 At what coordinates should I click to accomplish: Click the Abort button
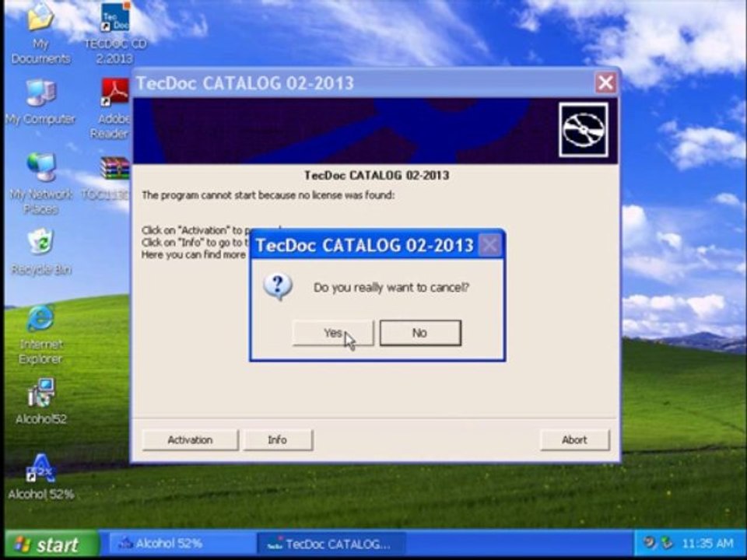574,440
